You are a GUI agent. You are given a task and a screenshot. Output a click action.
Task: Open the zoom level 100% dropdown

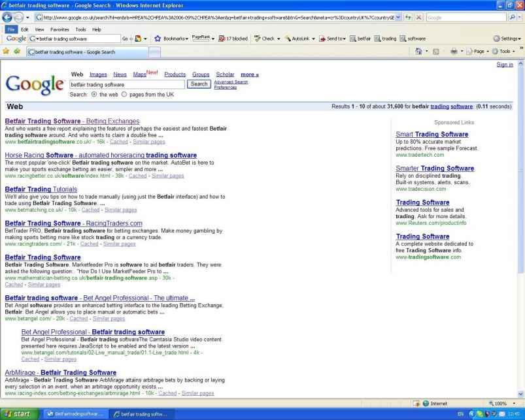(503, 404)
